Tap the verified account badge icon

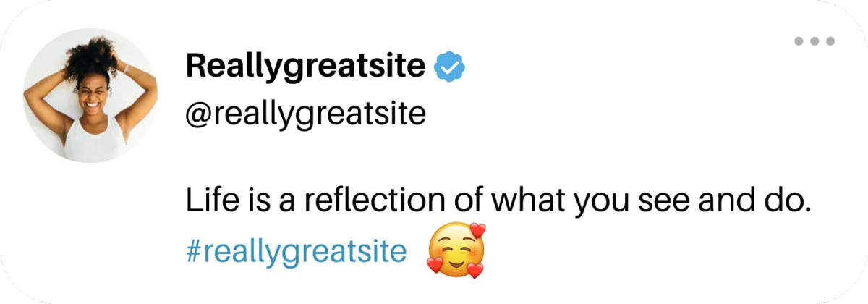[449, 67]
